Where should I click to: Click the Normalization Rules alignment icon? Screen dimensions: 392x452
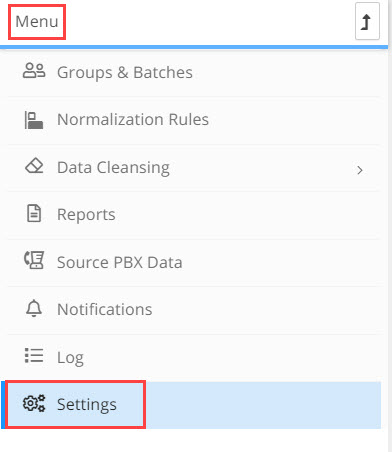coord(34,120)
